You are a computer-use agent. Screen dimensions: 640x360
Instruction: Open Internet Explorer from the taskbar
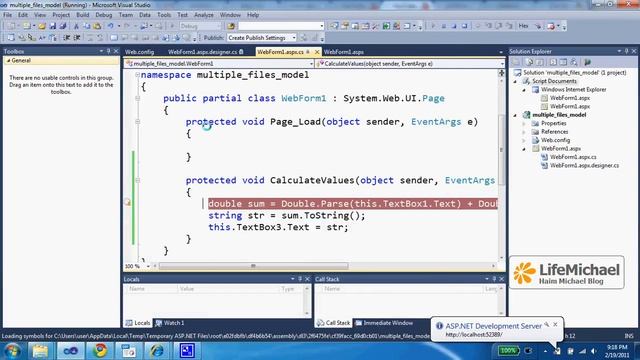pos(157,350)
